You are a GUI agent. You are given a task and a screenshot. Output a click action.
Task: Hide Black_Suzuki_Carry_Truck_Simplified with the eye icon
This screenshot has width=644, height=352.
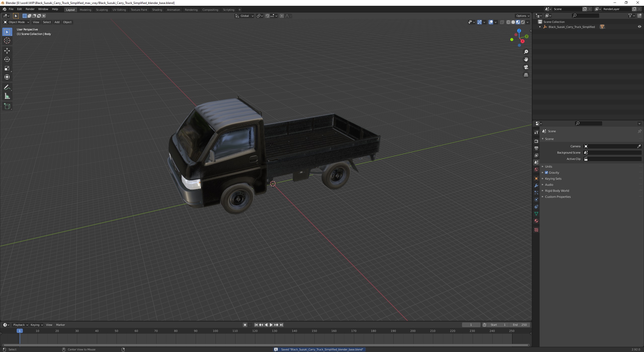(639, 27)
